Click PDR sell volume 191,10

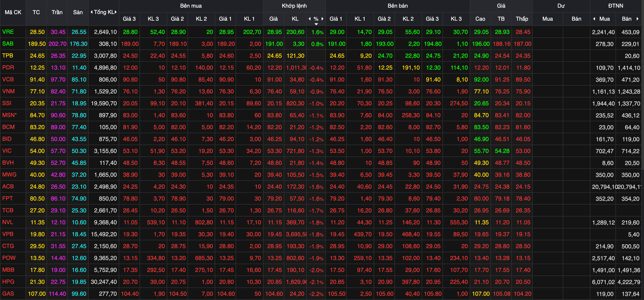pos(411,68)
